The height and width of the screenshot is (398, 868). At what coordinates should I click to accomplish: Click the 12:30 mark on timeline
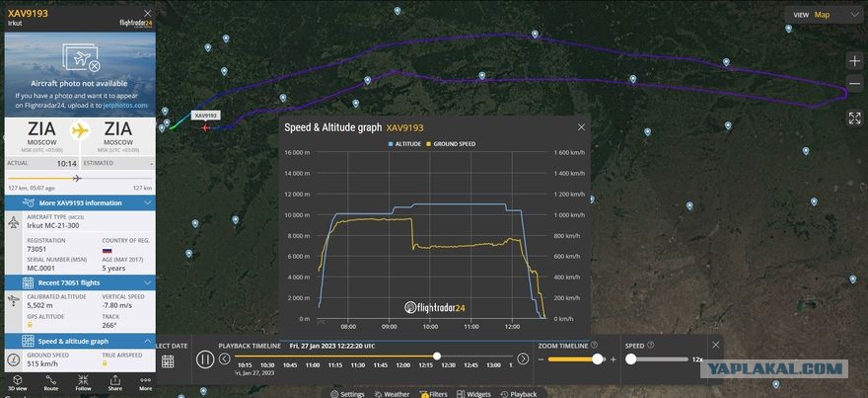pyautogui.click(x=449, y=364)
